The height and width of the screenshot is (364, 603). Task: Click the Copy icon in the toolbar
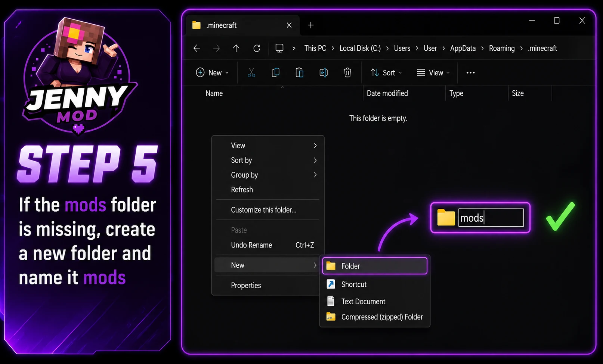tap(275, 72)
